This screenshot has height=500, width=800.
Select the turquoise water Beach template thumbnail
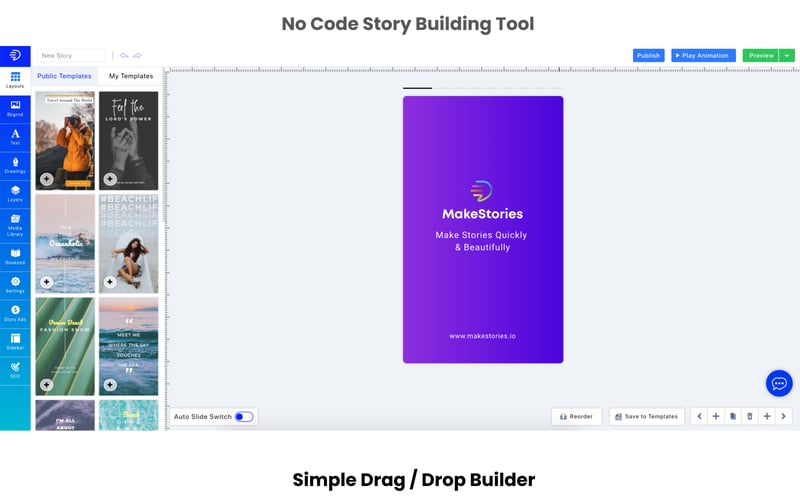129,415
